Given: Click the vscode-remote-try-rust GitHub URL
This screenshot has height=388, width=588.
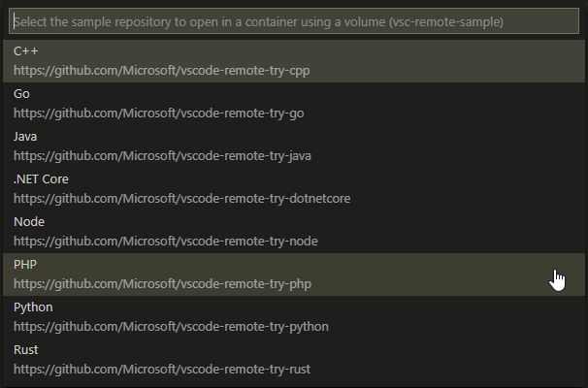Looking at the screenshot, I should pyautogui.click(x=162, y=370).
